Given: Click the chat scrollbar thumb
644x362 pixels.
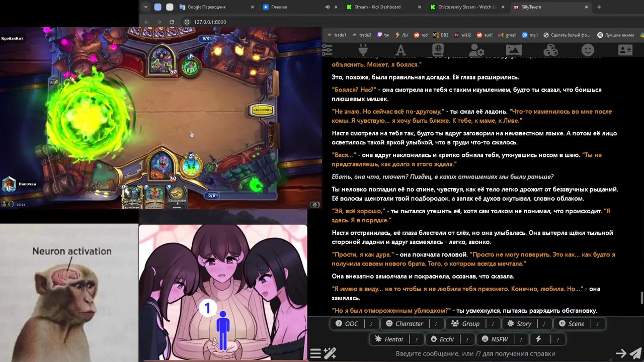Looking at the screenshot, I should 641,298.
